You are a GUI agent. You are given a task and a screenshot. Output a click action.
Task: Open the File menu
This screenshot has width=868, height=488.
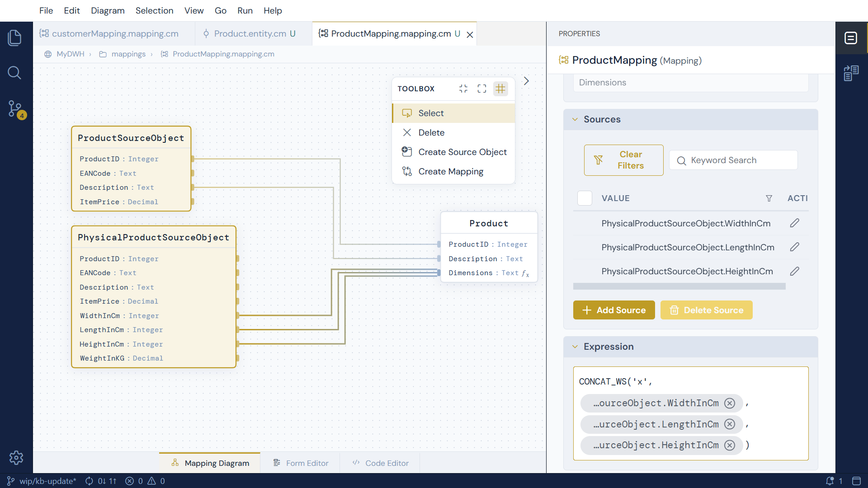point(46,10)
